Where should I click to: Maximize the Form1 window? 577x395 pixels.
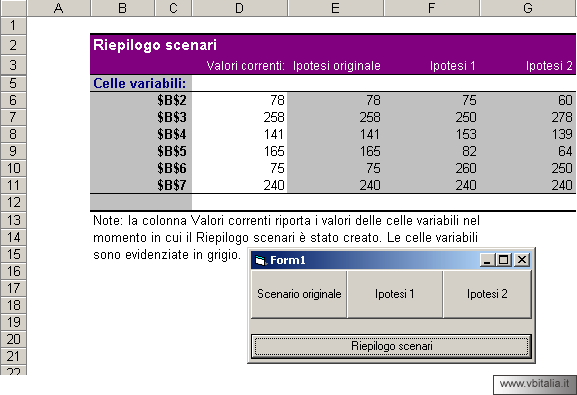503,260
